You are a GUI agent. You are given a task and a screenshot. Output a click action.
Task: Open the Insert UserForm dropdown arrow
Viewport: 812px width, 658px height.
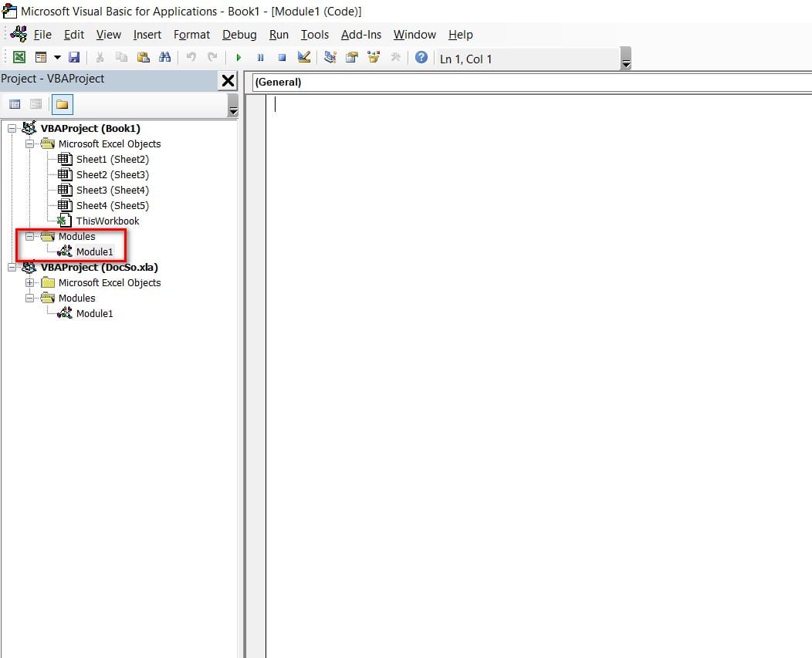point(57,58)
